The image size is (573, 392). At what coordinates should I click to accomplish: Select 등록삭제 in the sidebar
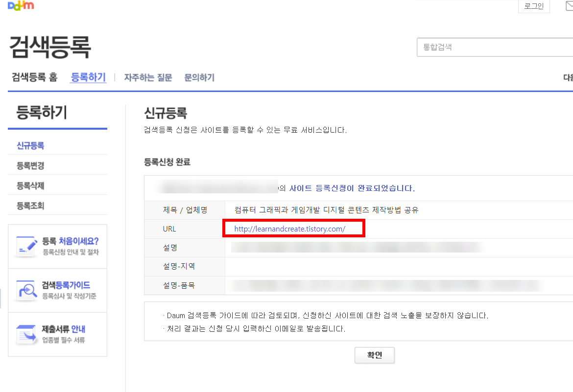pyautogui.click(x=30, y=186)
